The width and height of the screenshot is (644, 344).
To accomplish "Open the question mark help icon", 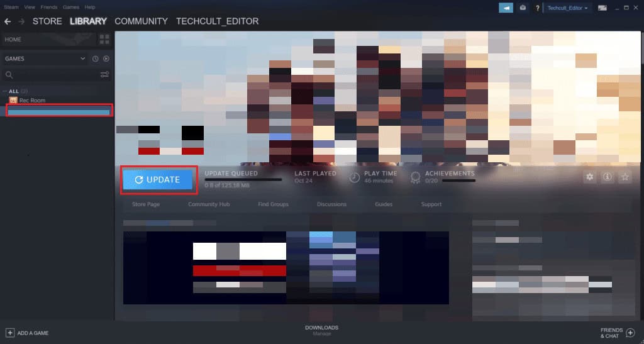I will point(537,8).
